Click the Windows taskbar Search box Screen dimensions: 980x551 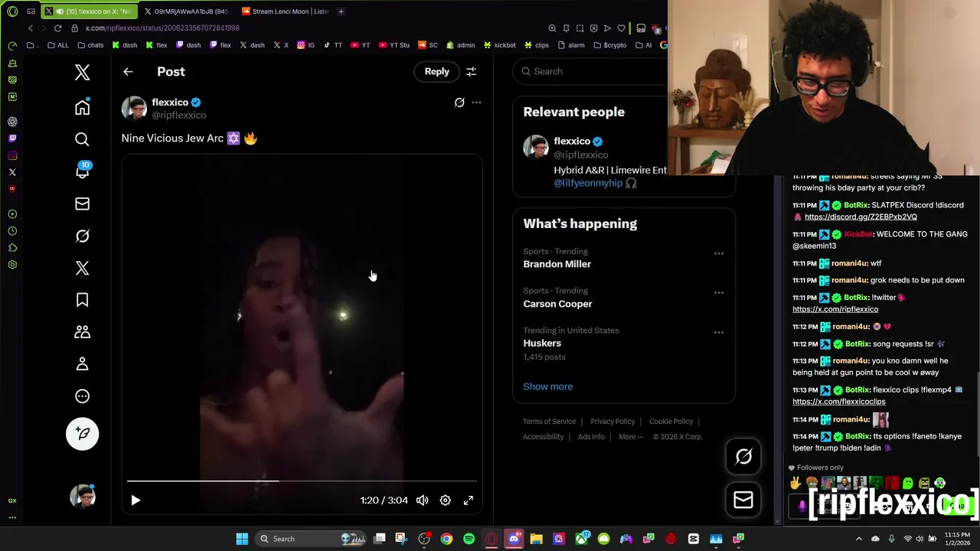pyautogui.click(x=311, y=539)
